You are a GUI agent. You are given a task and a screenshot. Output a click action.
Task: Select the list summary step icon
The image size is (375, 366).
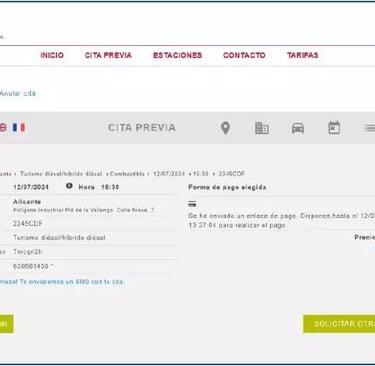click(x=369, y=128)
